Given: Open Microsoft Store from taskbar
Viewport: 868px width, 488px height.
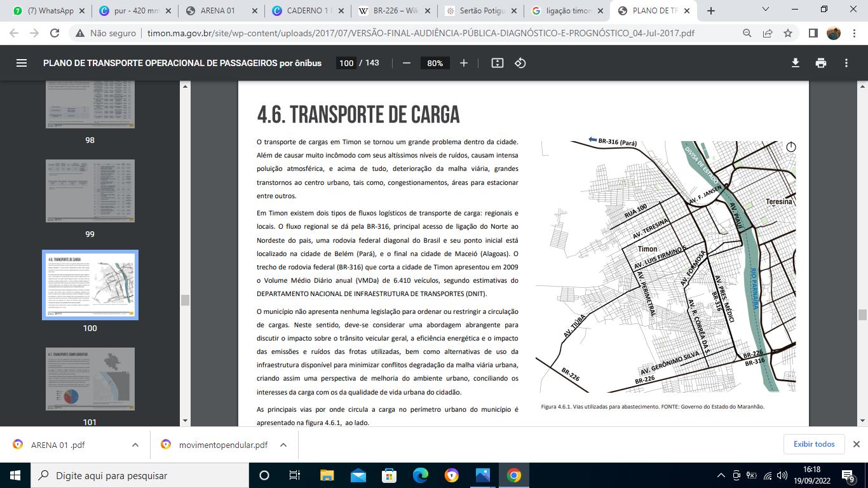Looking at the screenshot, I should (389, 475).
